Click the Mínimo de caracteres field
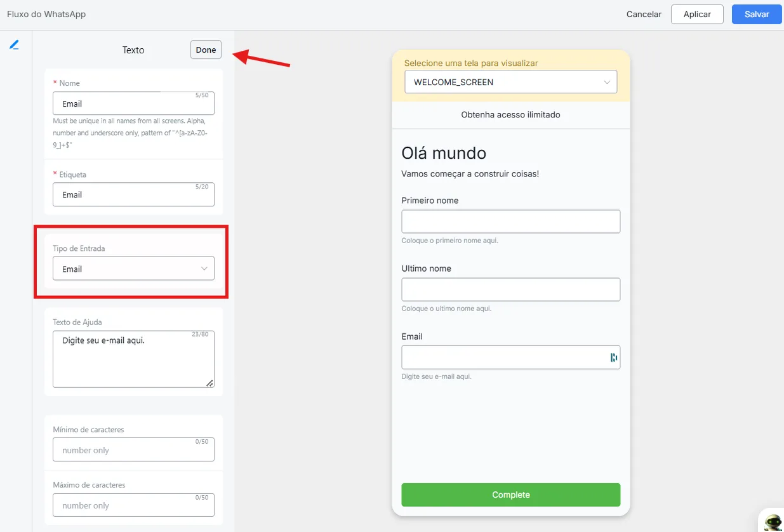Screen dimensions: 784x532 coord(133,449)
